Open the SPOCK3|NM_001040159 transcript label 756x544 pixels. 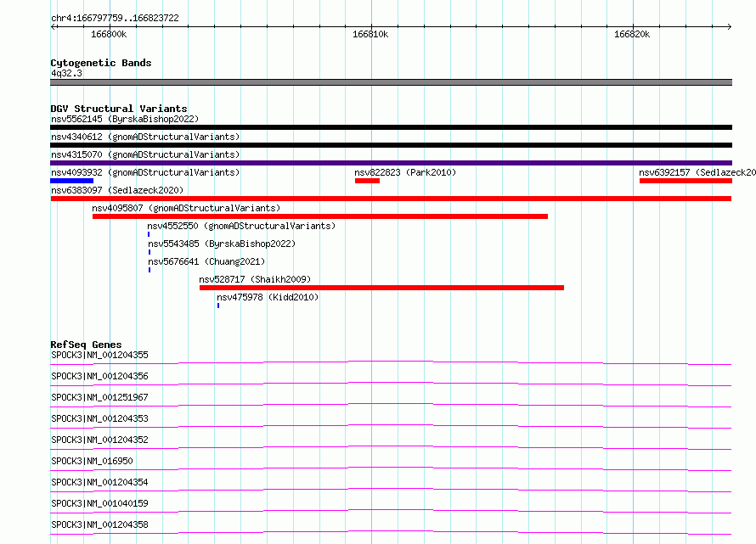[99, 503]
